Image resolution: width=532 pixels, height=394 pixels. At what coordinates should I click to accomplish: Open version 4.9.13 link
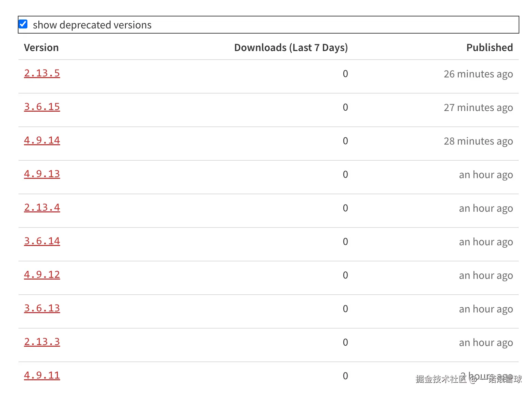click(x=42, y=174)
